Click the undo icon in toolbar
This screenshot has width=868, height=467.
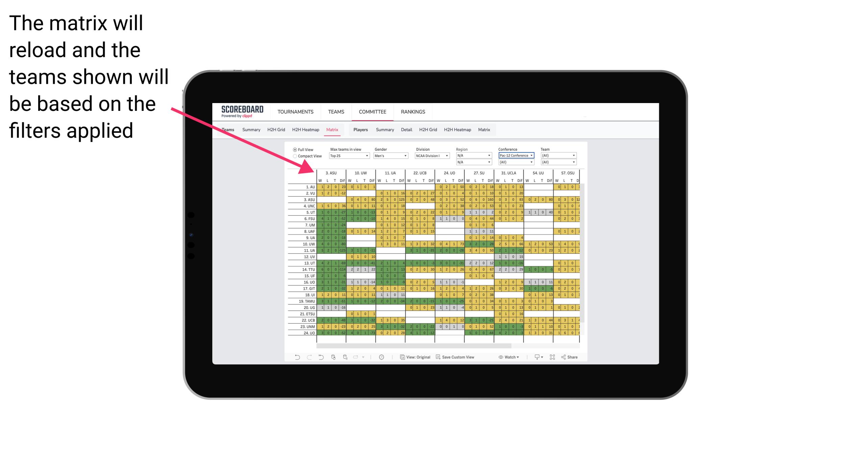point(296,358)
